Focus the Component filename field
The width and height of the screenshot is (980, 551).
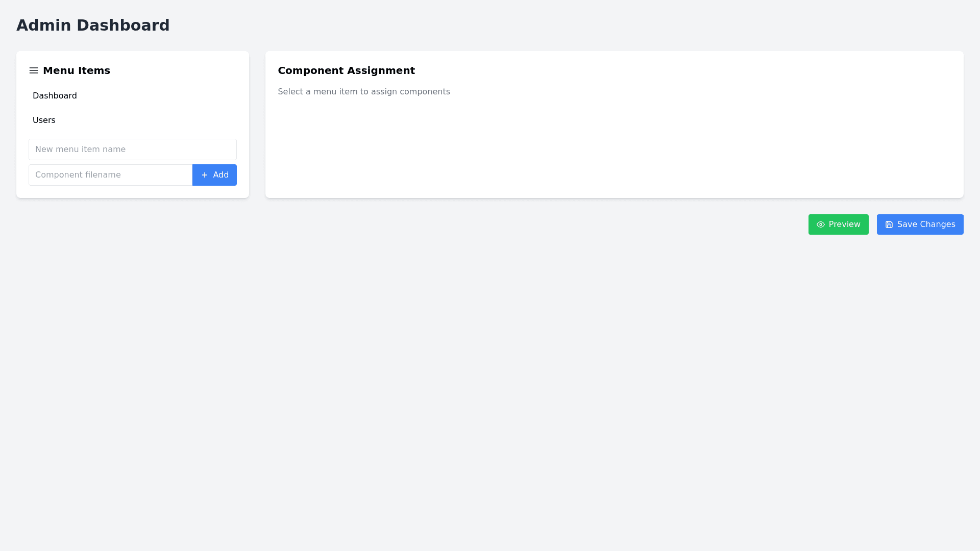tap(110, 175)
